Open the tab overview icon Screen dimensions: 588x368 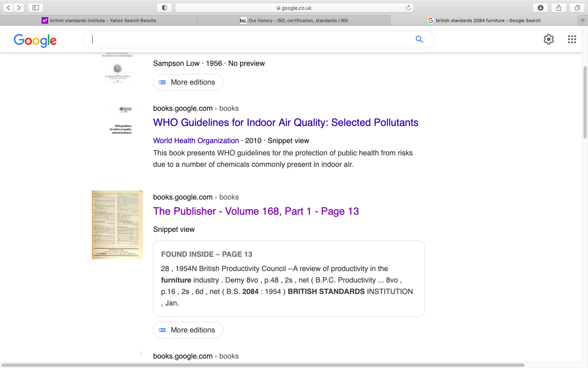[x=577, y=7]
